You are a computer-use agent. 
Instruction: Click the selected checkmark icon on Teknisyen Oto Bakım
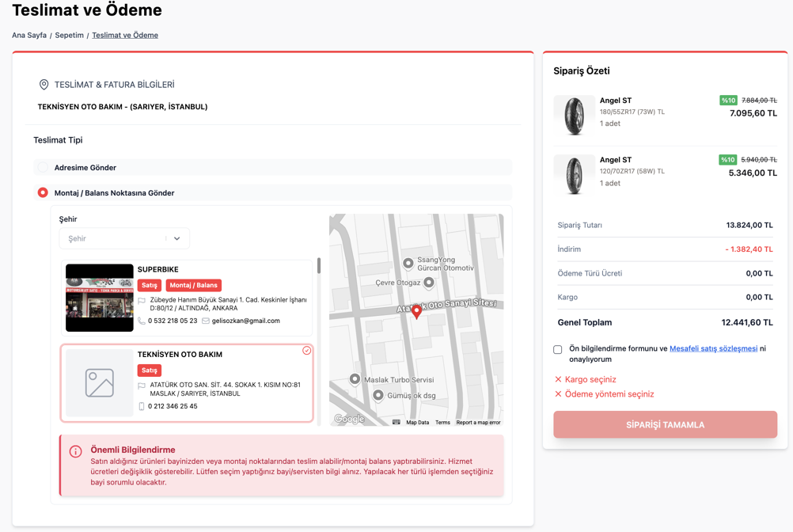pos(306,351)
